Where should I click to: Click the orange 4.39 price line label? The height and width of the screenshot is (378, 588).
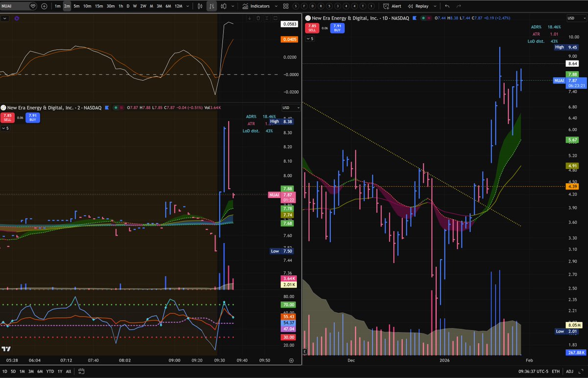(572, 186)
